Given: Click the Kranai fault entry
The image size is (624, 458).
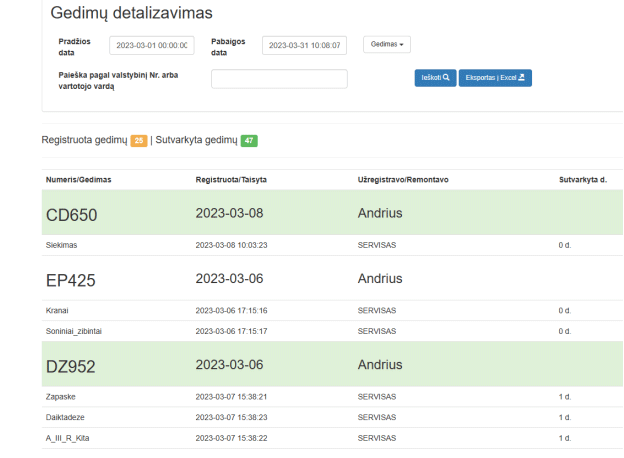Looking at the screenshot, I should click(x=57, y=310).
